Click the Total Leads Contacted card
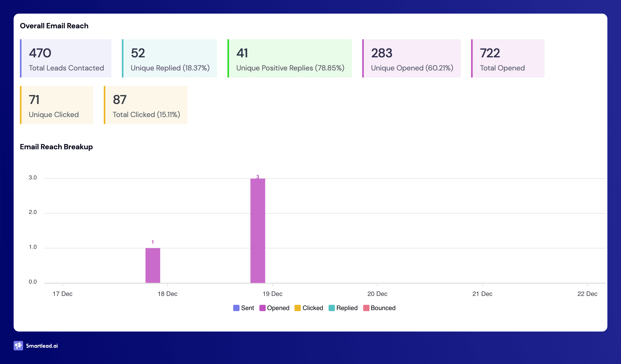 click(x=66, y=58)
